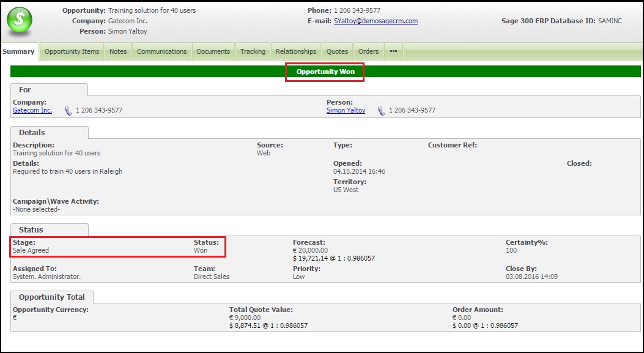
Task: Click phone icon next to Gatecom Inc.
Action: coord(68,111)
